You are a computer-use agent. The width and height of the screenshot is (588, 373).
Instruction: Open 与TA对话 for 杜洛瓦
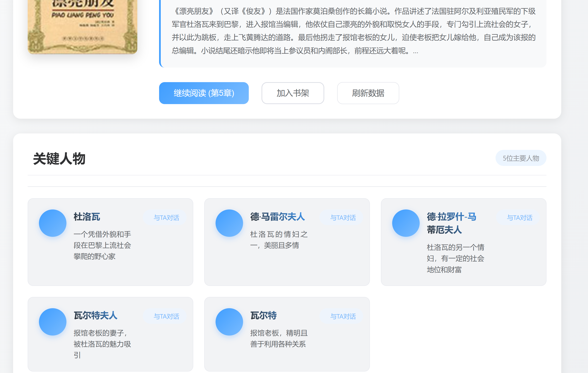click(166, 217)
